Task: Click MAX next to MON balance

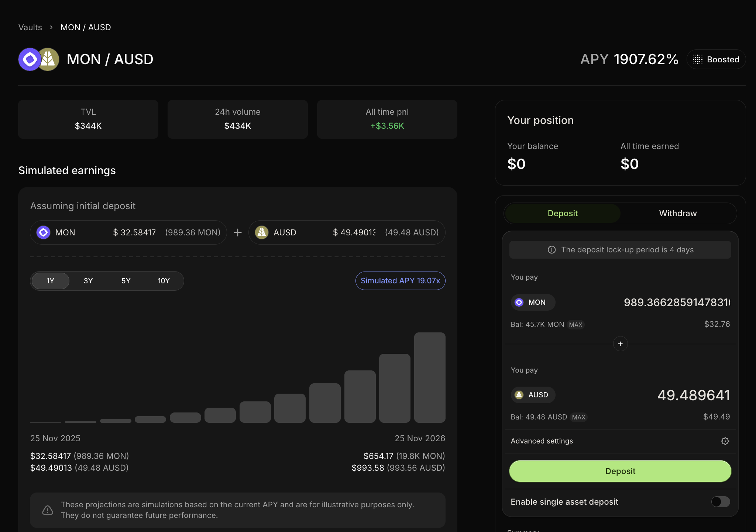Action: 575,325
